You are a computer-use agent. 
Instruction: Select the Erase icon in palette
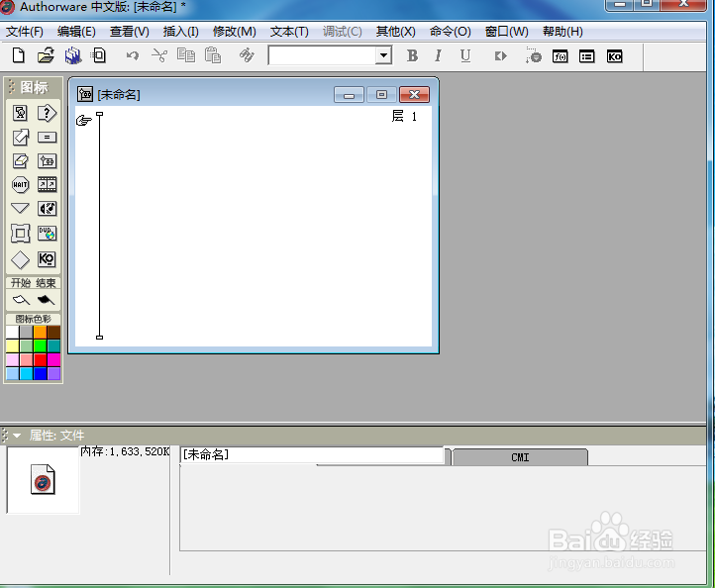point(20,161)
